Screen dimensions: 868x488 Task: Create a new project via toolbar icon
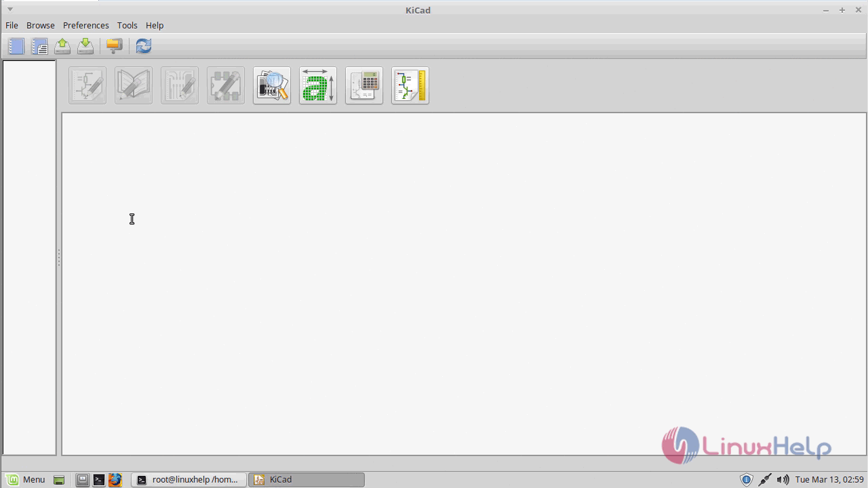16,46
